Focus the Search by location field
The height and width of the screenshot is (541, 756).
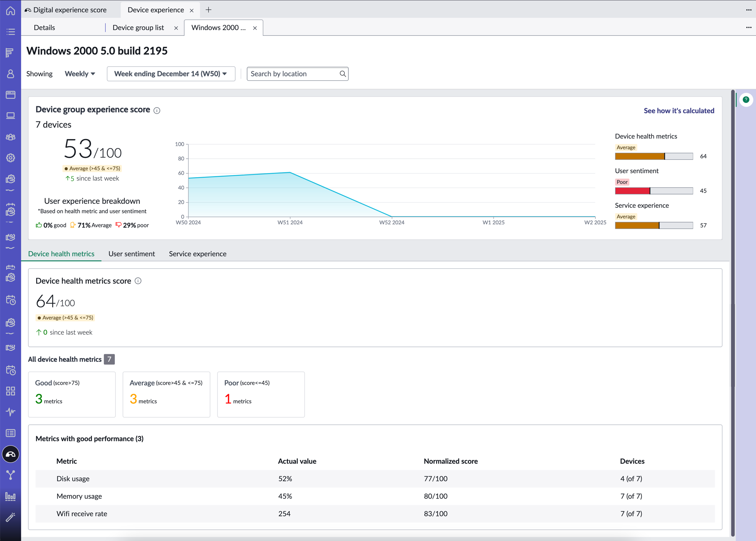[298, 74]
